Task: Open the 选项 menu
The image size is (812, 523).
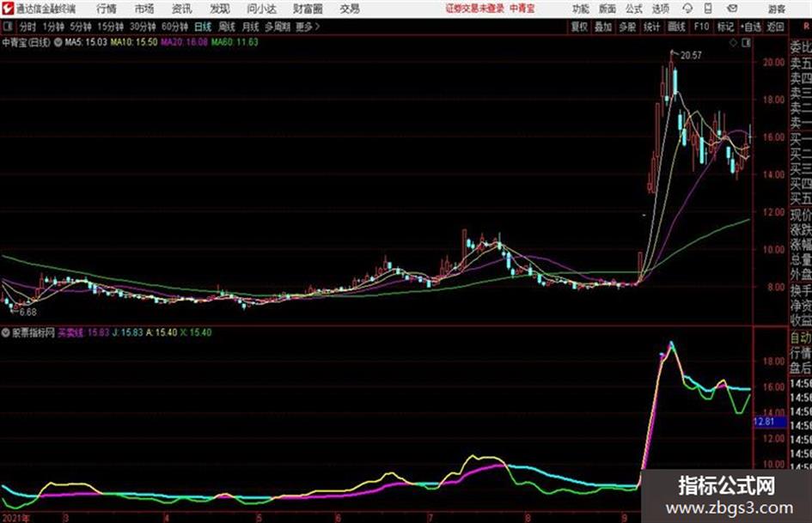Action: pyautogui.click(x=661, y=9)
